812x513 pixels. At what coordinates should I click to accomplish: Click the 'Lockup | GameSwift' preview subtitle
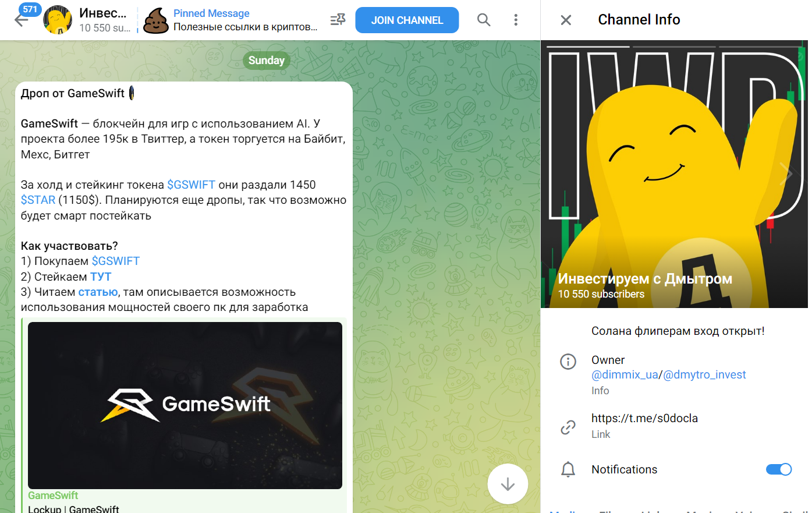[x=73, y=509]
